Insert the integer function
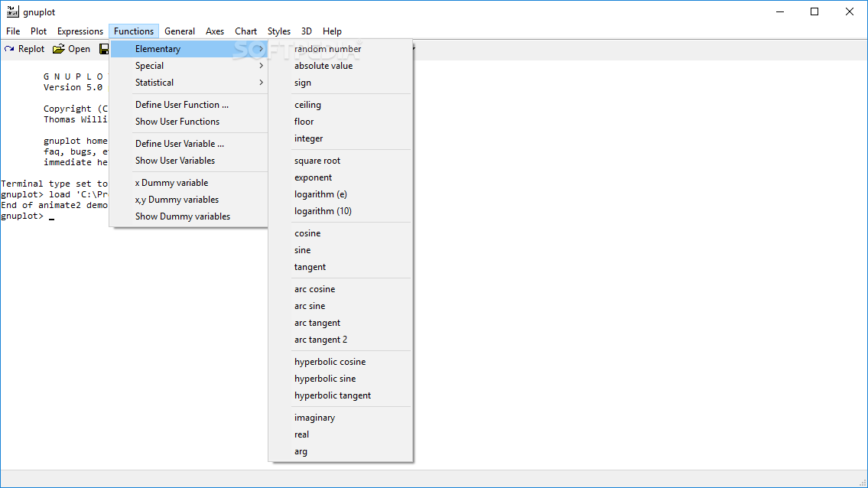Image resolution: width=868 pixels, height=488 pixels. [x=340, y=138]
